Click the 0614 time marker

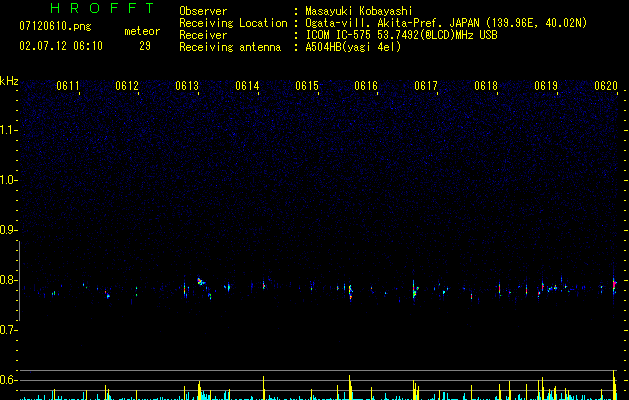[x=247, y=86]
